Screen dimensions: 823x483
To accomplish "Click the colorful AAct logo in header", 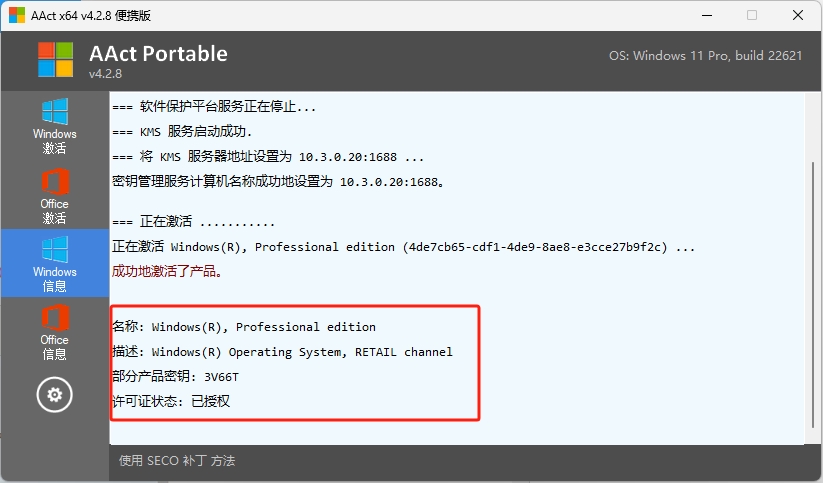I will [x=56, y=60].
